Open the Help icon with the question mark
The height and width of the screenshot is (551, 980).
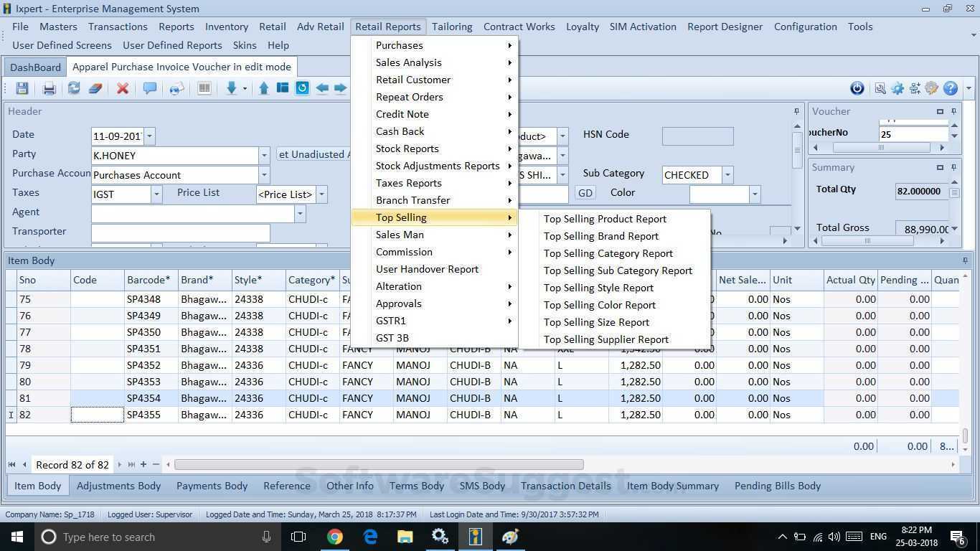pos(948,88)
